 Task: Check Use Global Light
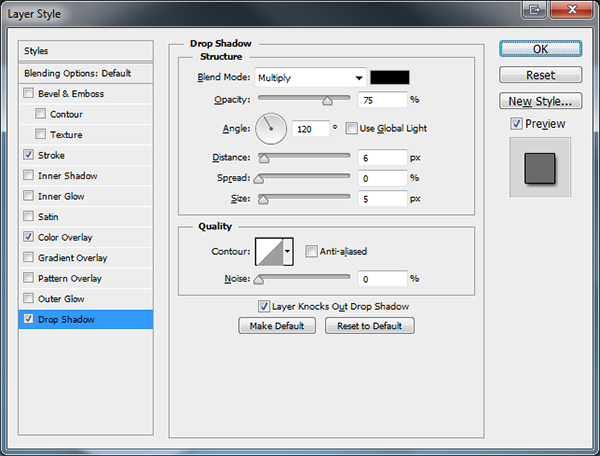[x=351, y=128]
